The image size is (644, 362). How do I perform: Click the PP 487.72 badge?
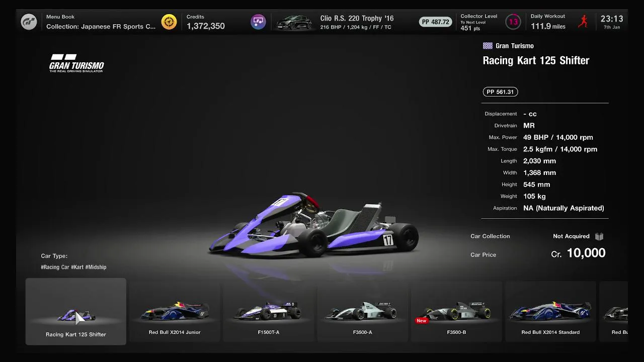436,22
